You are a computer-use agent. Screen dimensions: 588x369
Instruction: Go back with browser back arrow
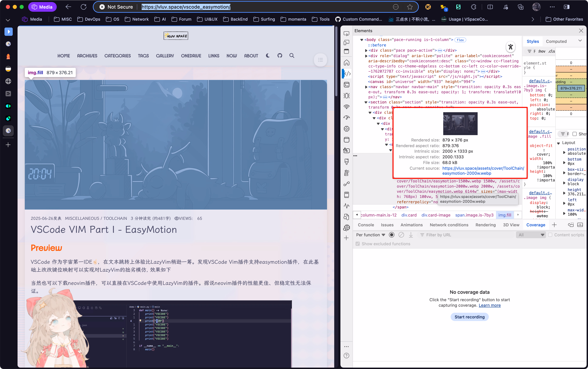click(68, 7)
